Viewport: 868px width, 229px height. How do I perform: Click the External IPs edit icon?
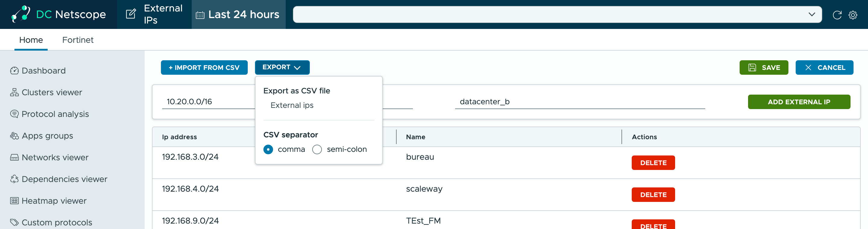point(131,14)
